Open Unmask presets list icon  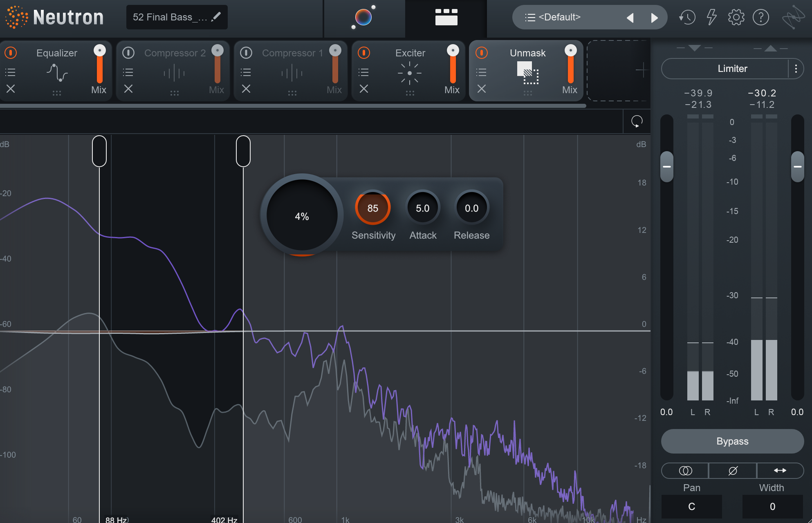481,72
